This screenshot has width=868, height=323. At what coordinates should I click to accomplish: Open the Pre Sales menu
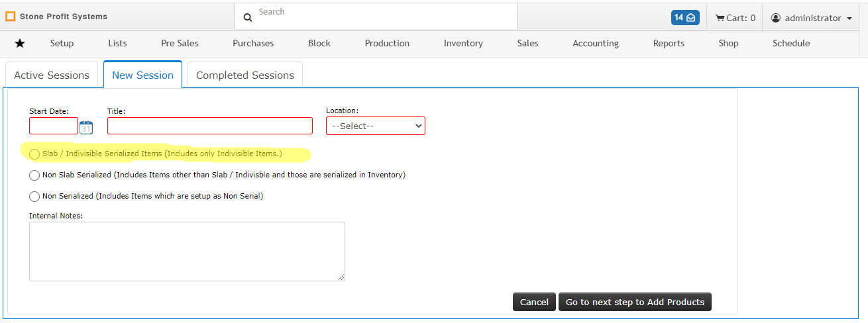[x=180, y=43]
